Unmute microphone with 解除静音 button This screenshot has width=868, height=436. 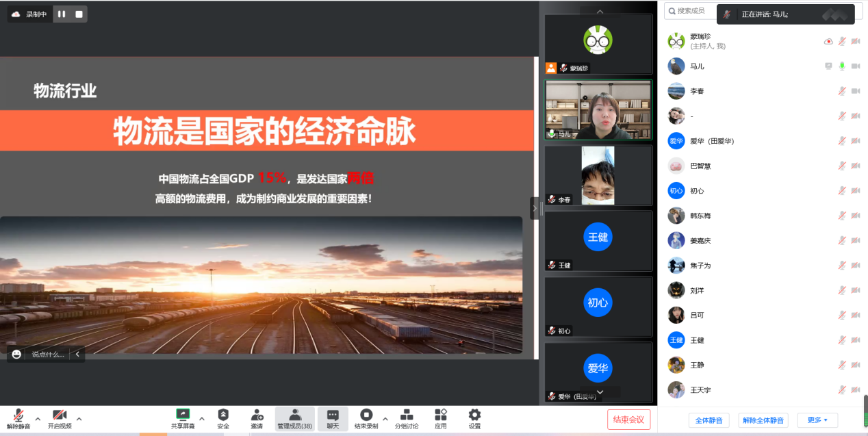[18, 418]
